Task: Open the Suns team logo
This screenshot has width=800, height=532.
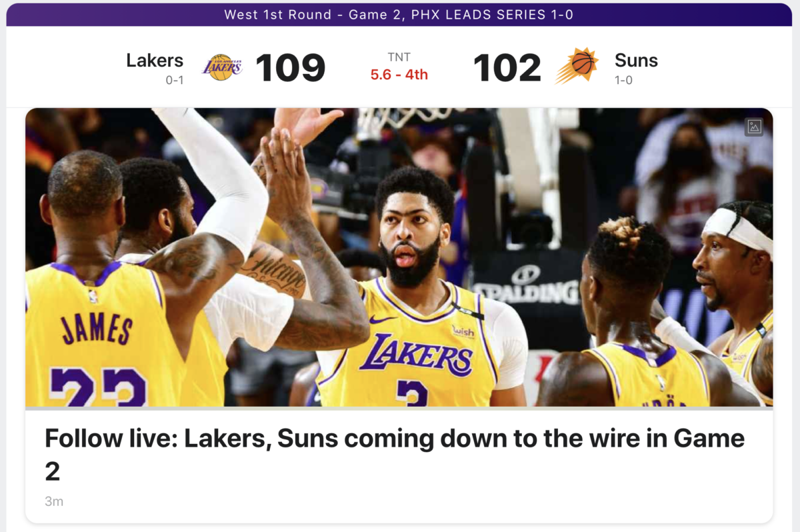Action: click(577, 65)
